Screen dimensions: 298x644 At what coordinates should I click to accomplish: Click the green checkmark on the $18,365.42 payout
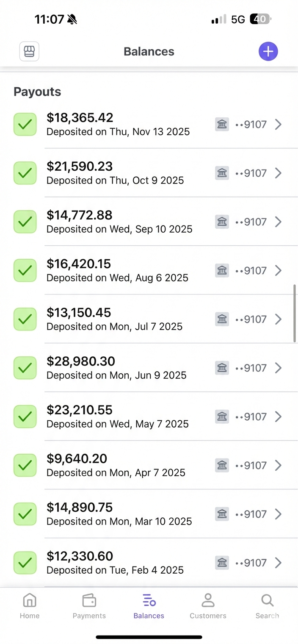point(25,124)
